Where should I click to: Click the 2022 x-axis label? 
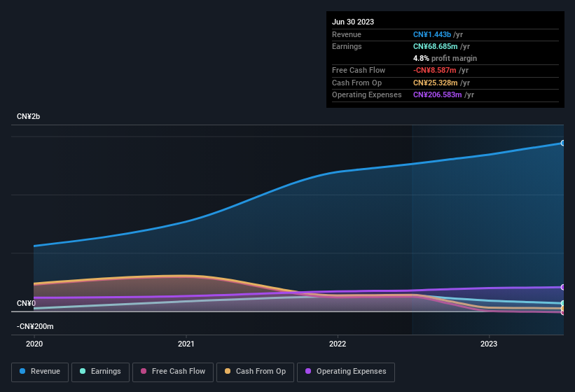click(x=338, y=344)
